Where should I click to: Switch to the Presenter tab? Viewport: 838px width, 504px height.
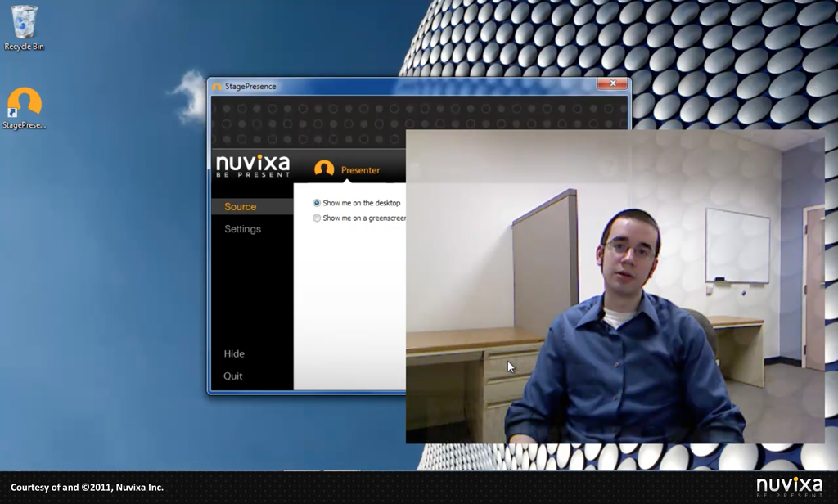click(360, 170)
